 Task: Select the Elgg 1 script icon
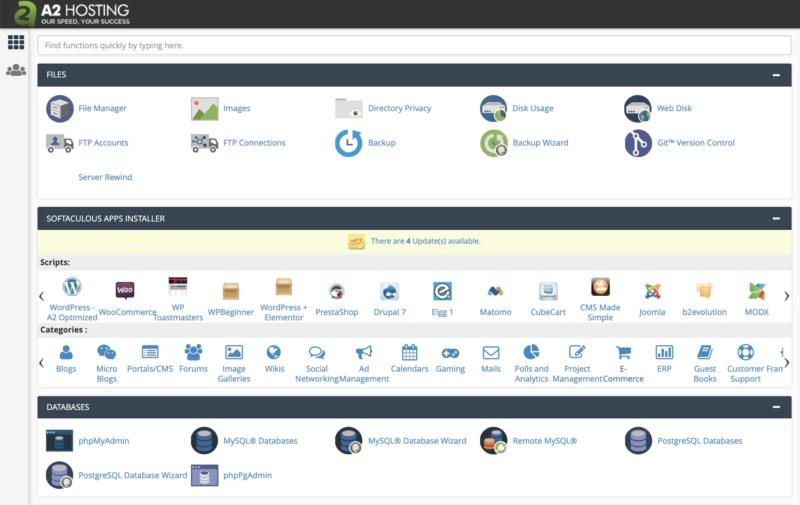[x=442, y=291]
